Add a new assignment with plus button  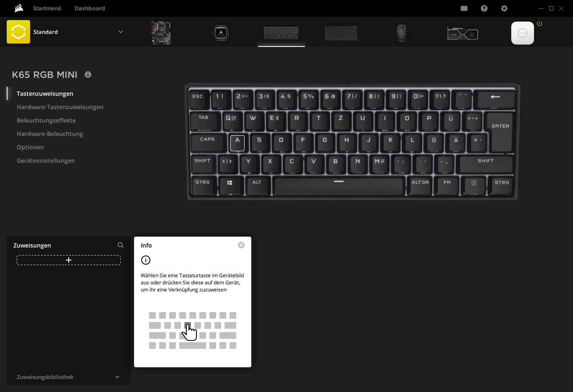pos(69,260)
